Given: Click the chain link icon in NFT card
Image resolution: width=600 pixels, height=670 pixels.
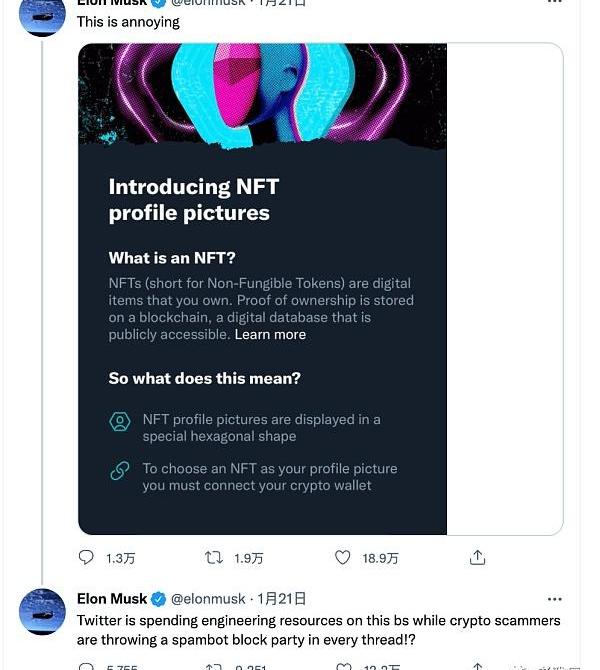Looking at the screenshot, I should click(x=120, y=471).
